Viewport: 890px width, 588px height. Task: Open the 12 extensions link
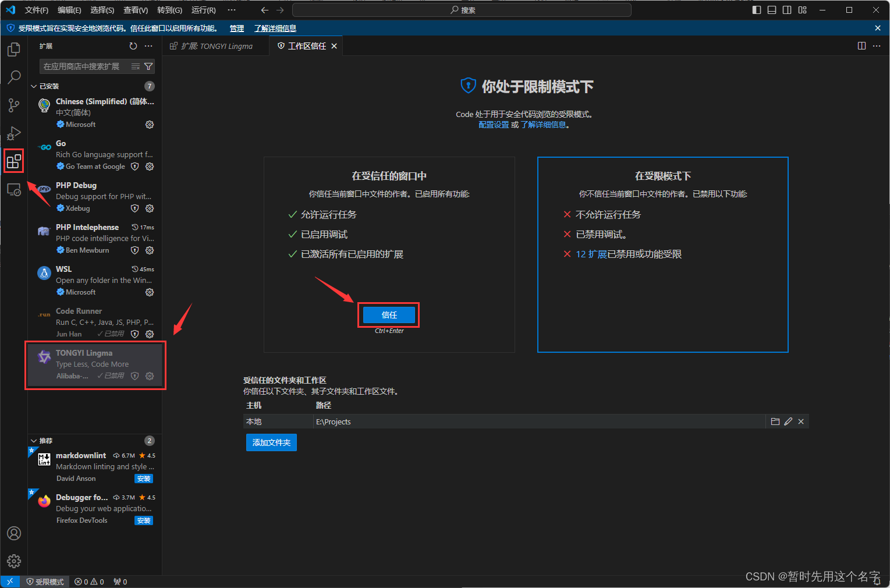click(591, 254)
